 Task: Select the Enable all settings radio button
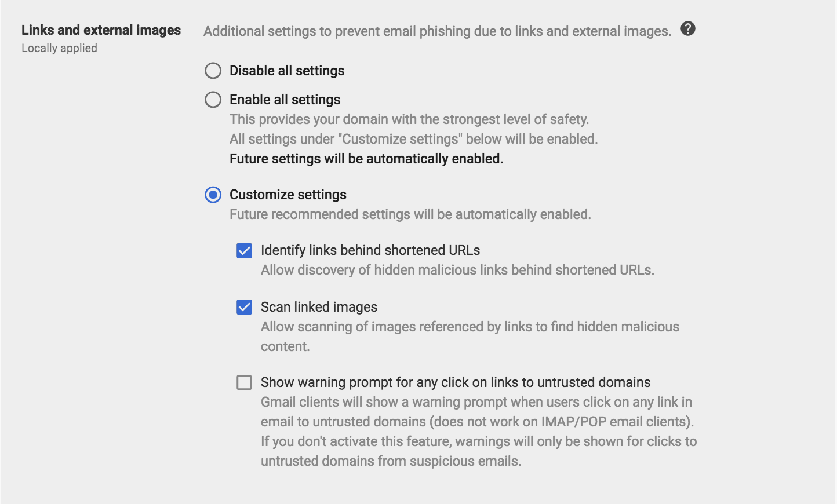point(213,100)
